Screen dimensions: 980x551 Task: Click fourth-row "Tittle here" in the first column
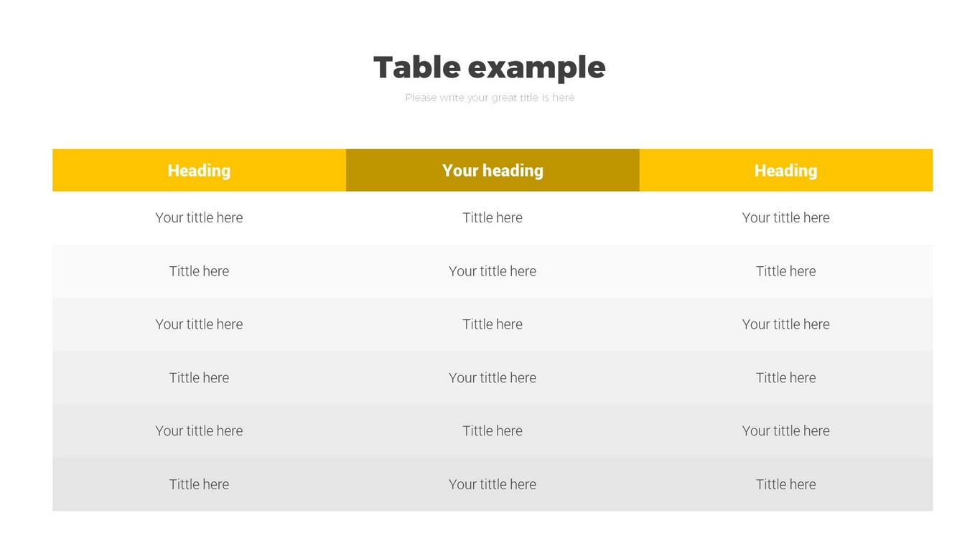199,377
